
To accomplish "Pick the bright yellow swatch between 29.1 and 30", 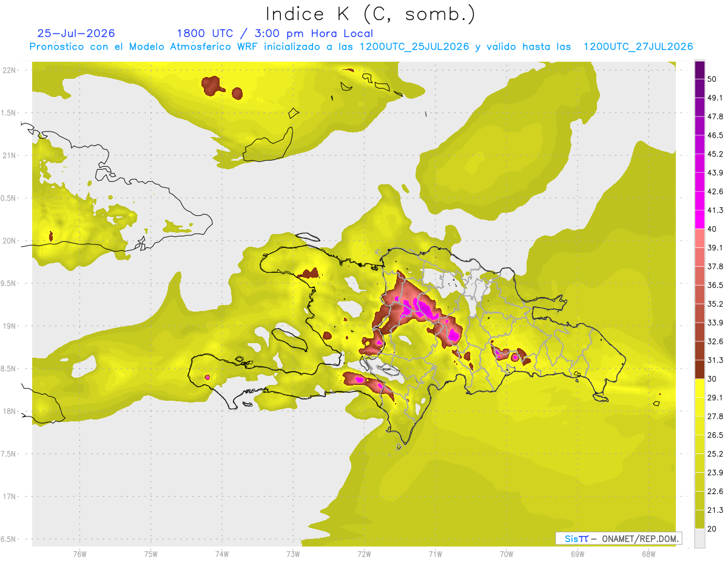I will [699, 388].
